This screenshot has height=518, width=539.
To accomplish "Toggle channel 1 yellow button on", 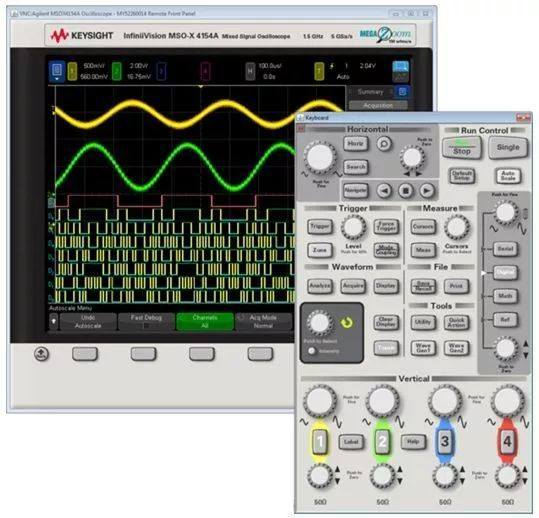I will point(320,441).
